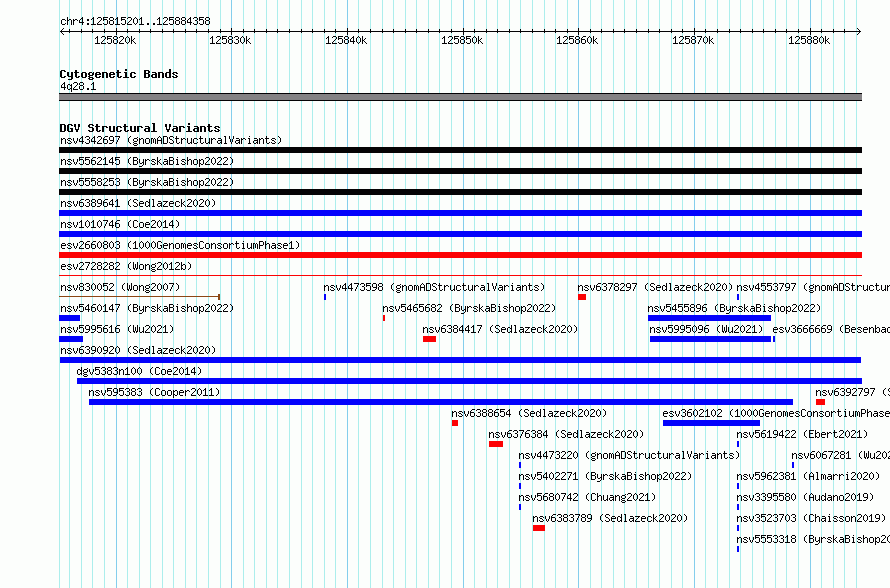The height and width of the screenshot is (588, 890).
Task: Click the red block under nsv6384417
Action: click(x=429, y=339)
